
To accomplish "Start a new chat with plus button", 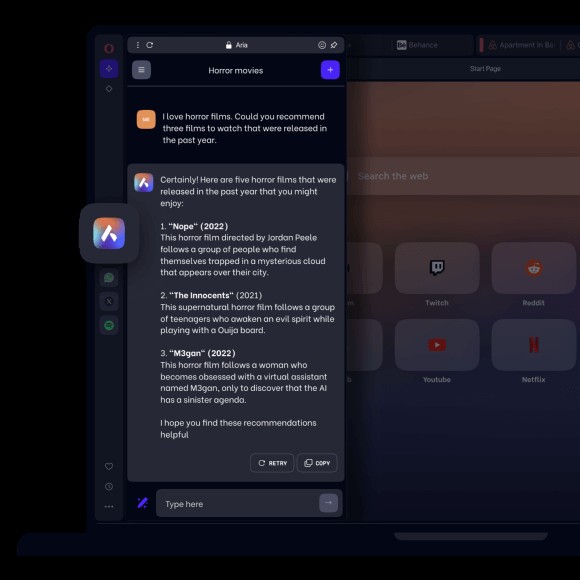I will tap(330, 70).
